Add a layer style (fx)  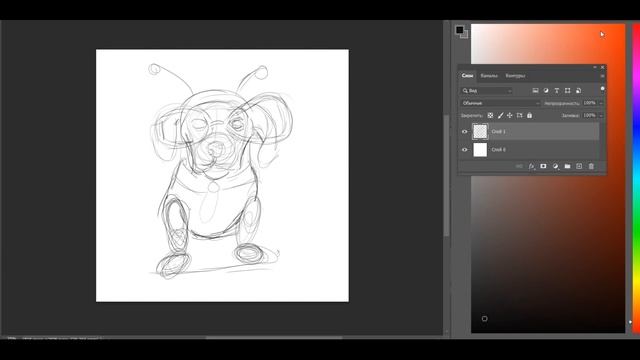pyautogui.click(x=531, y=166)
